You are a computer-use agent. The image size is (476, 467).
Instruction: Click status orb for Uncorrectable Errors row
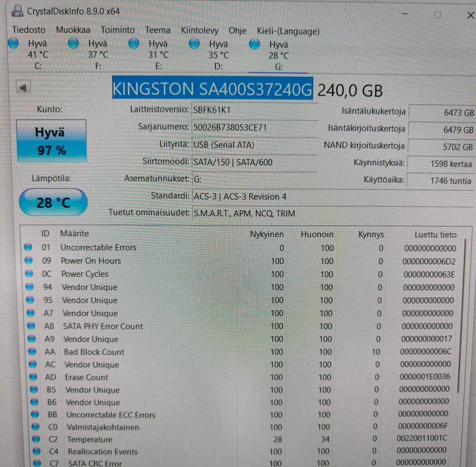click(28, 247)
